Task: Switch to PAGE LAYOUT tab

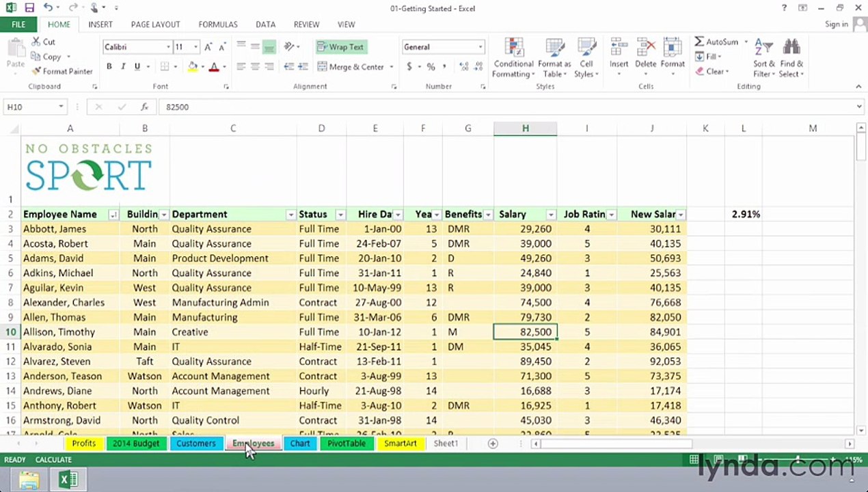Action: click(x=155, y=25)
